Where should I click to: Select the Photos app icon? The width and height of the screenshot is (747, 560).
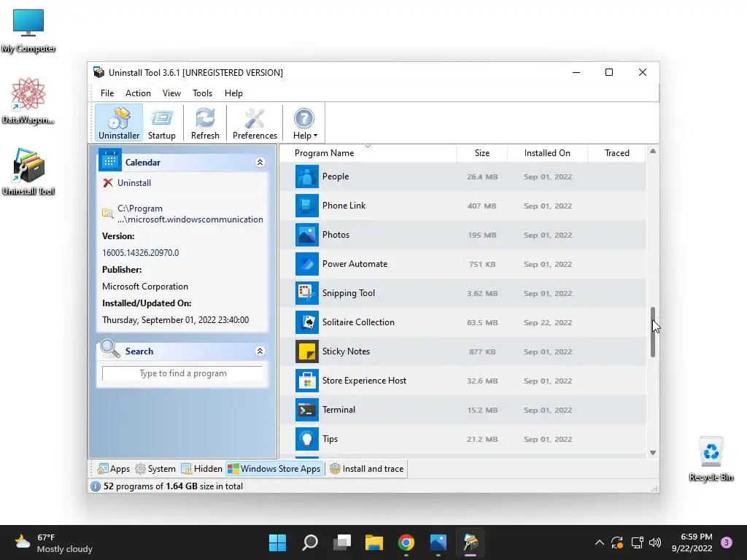307,235
